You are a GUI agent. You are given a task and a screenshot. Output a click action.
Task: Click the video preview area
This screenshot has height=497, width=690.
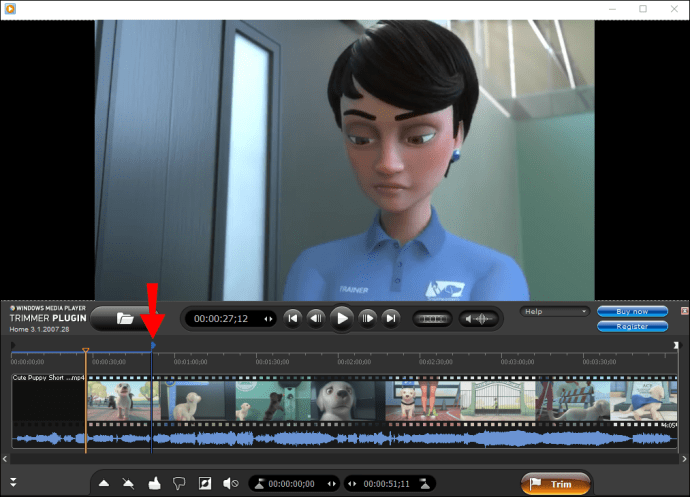(345, 160)
